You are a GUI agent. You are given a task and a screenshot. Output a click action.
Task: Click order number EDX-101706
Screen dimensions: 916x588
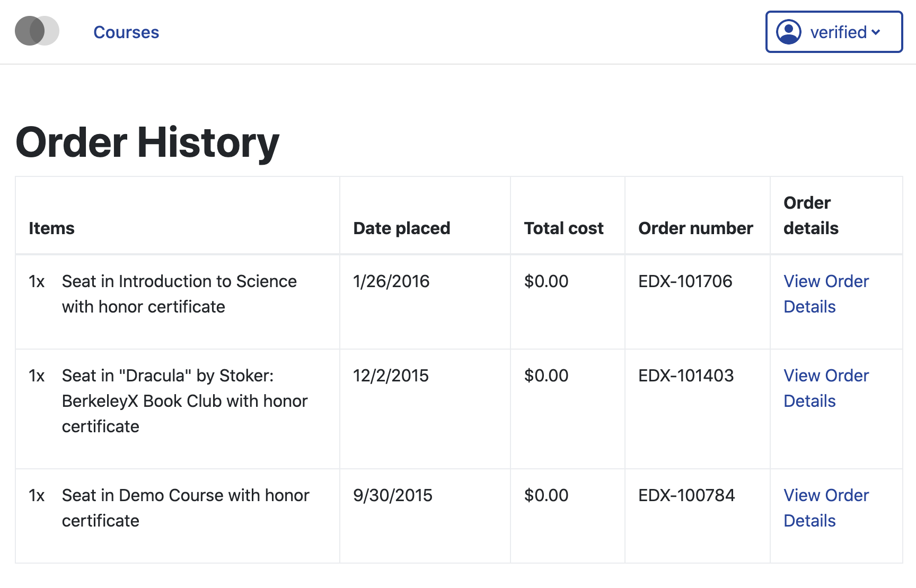685,281
